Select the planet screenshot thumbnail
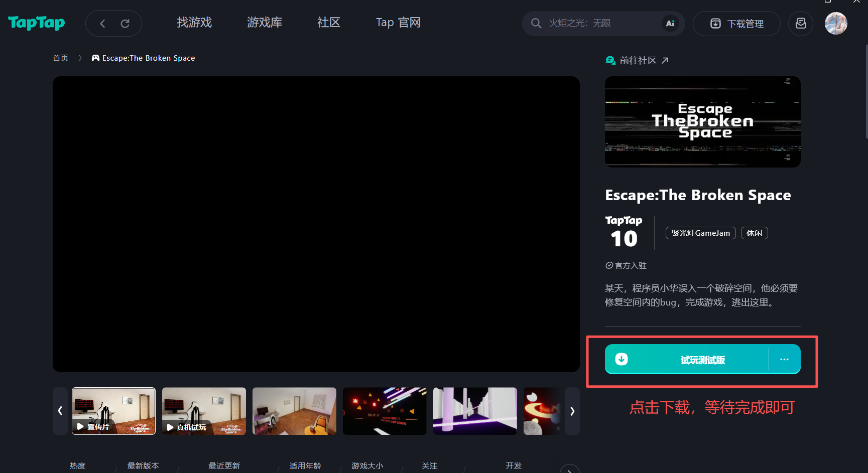 tap(543, 411)
